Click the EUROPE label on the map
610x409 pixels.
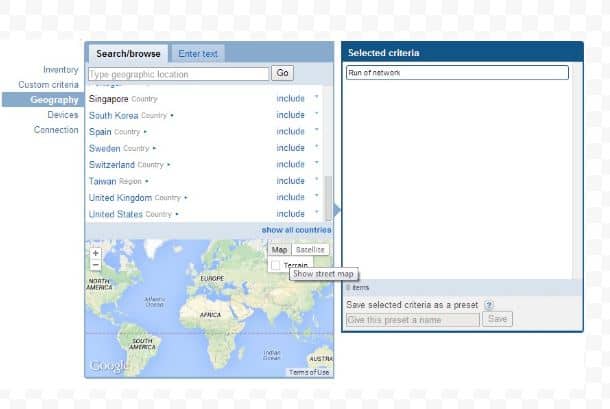point(212,279)
